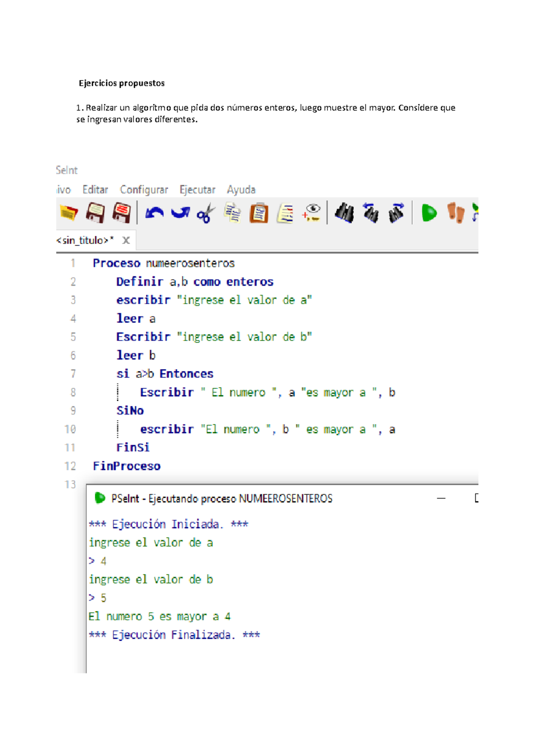Run the algorithm with green play button
The height and width of the screenshot is (756, 534).
[x=429, y=213]
